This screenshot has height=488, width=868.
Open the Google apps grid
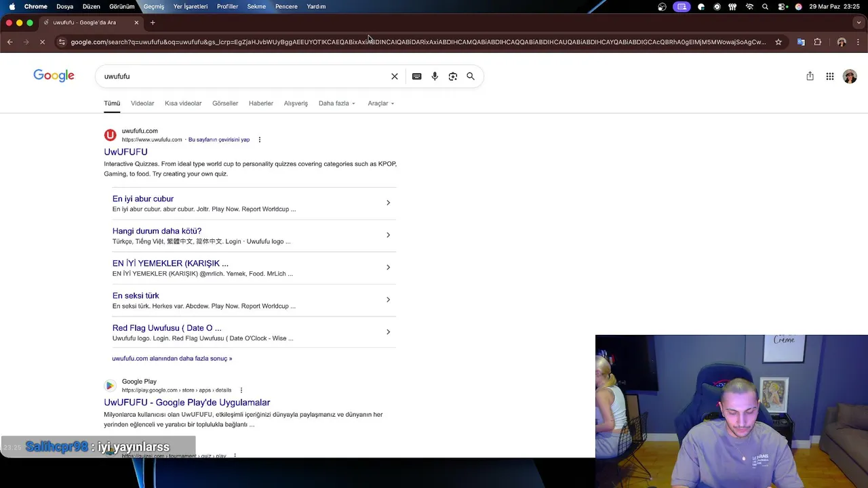tap(830, 77)
